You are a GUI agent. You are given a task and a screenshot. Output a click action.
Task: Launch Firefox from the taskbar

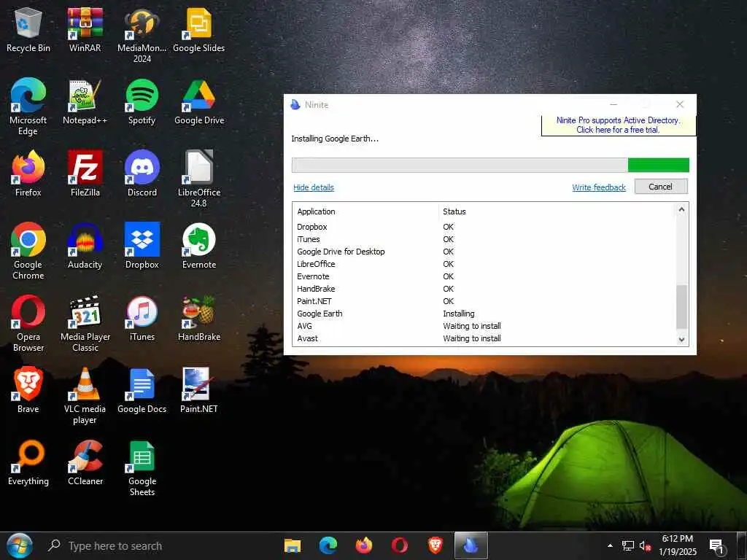pos(363,545)
